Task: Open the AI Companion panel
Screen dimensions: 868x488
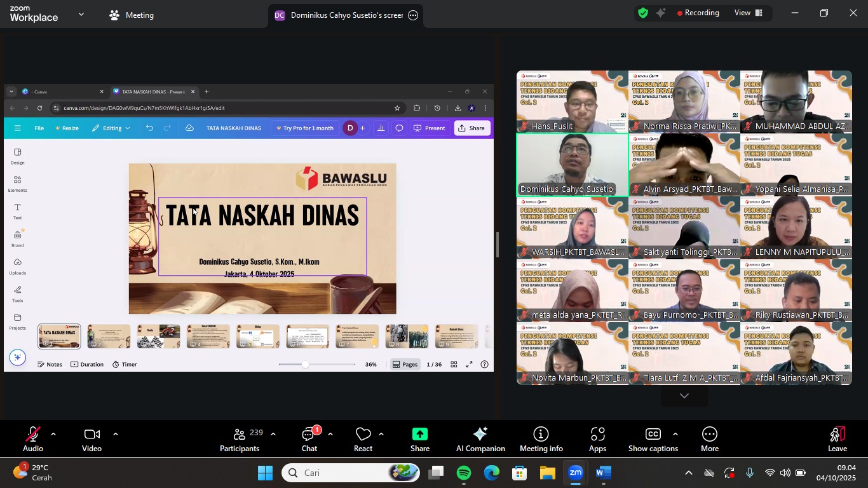Action: point(480,439)
